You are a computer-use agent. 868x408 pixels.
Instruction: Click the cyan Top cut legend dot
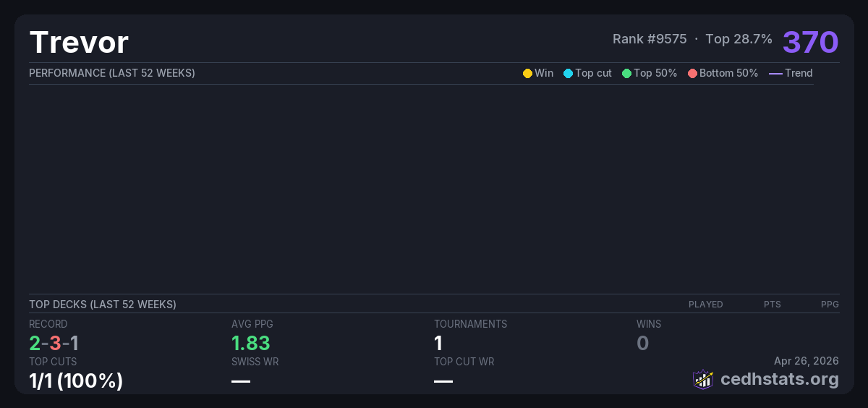click(568, 73)
